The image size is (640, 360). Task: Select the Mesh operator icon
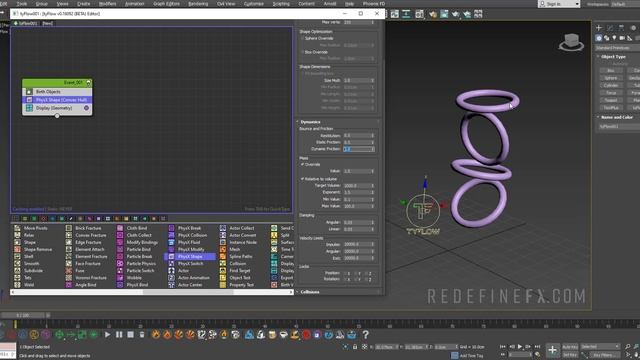click(223, 249)
